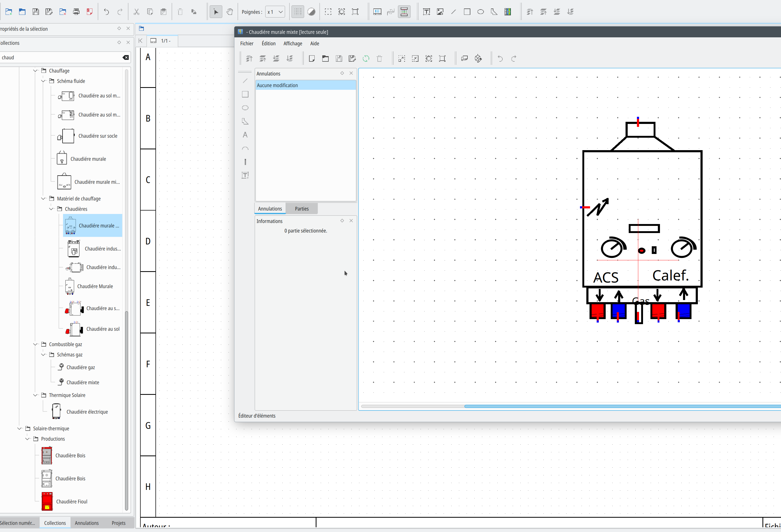Viewport: 781px width, 532px height.
Task: Collapse the Matériel de chauffage folder
Action: click(43, 199)
